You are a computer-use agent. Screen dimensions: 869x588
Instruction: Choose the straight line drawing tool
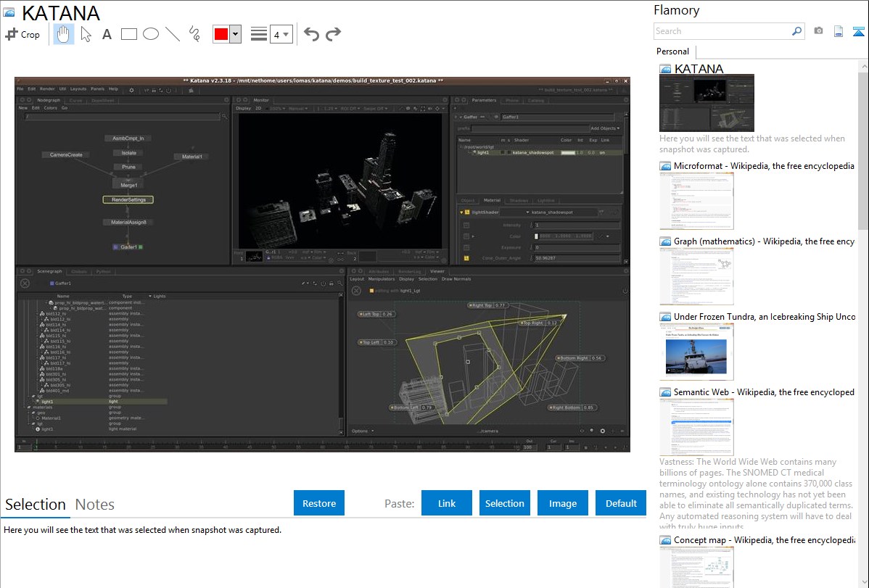tap(173, 34)
